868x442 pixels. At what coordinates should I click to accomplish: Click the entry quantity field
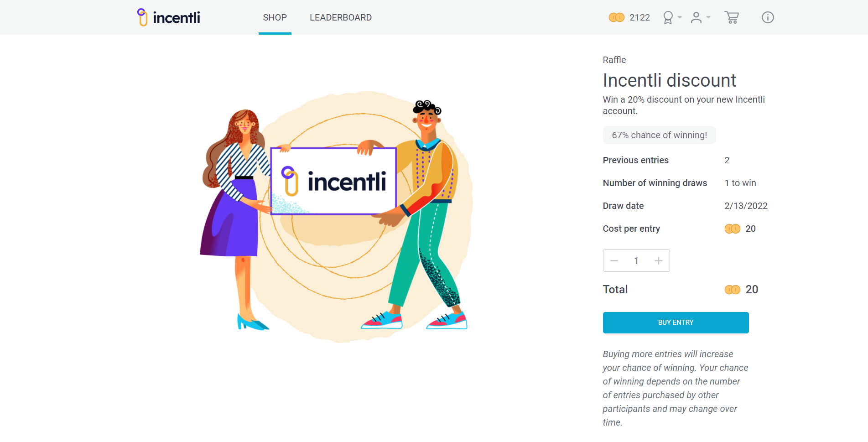(x=636, y=260)
